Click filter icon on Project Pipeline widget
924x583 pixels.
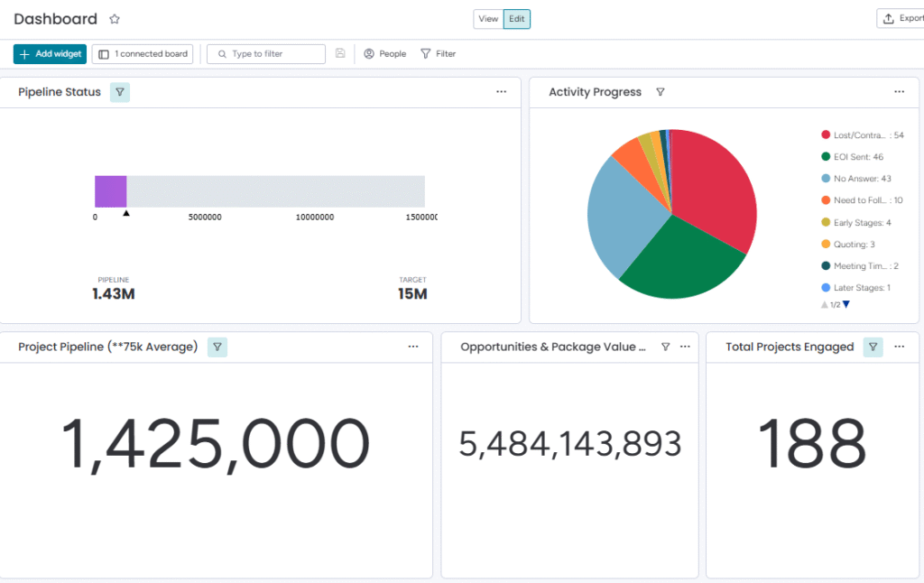pos(217,347)
